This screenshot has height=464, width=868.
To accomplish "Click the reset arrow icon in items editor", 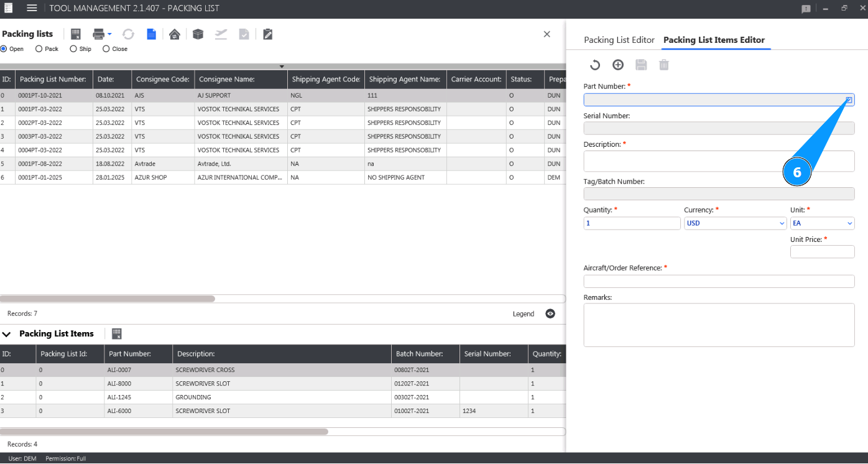I will point(595,65).
